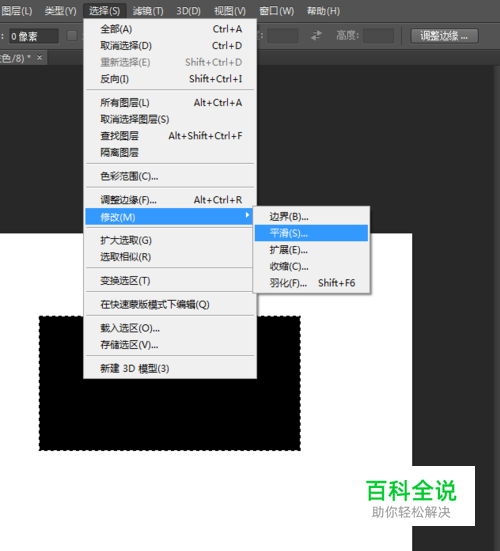Open the 帮助(H) menu
The width and height of the screenshot is (500, 551).
coord(323,11)
